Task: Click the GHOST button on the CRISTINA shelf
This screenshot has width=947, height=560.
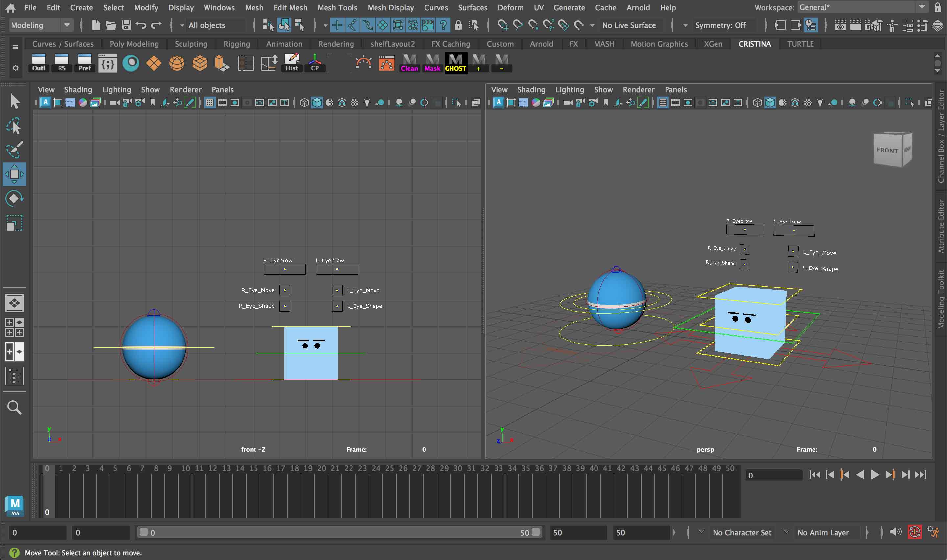Action: pyautogui.click(x=455, y=63)
